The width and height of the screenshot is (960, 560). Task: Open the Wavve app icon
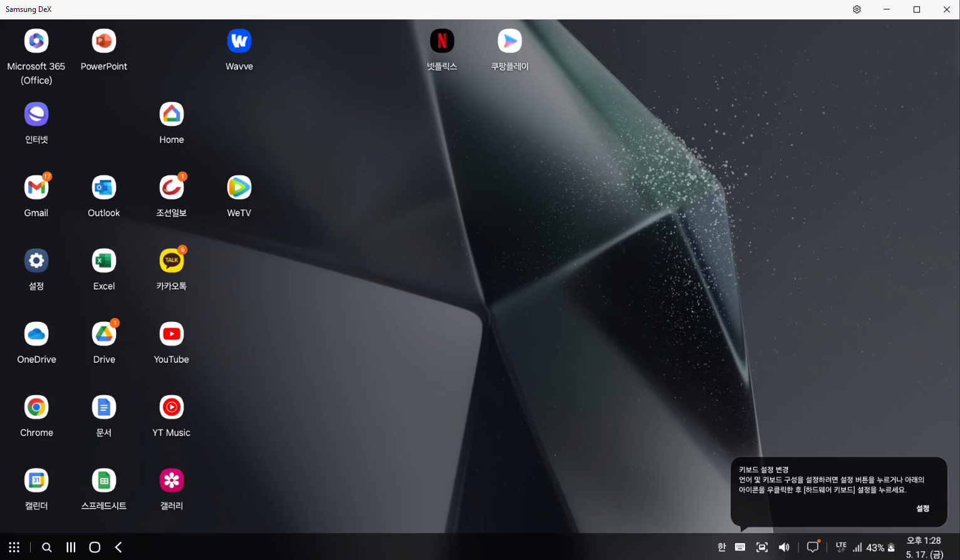coord(239,41)
